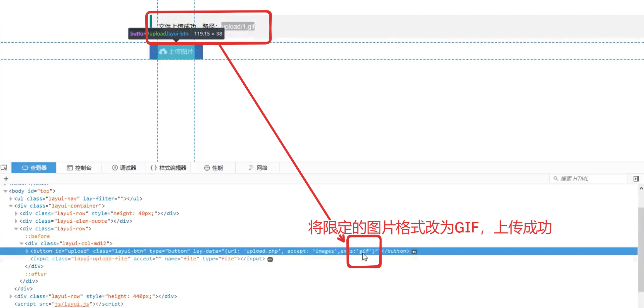This screenshot has width=644, height=308.
Task: Click the event badge after input element
Action: (270, 259)
